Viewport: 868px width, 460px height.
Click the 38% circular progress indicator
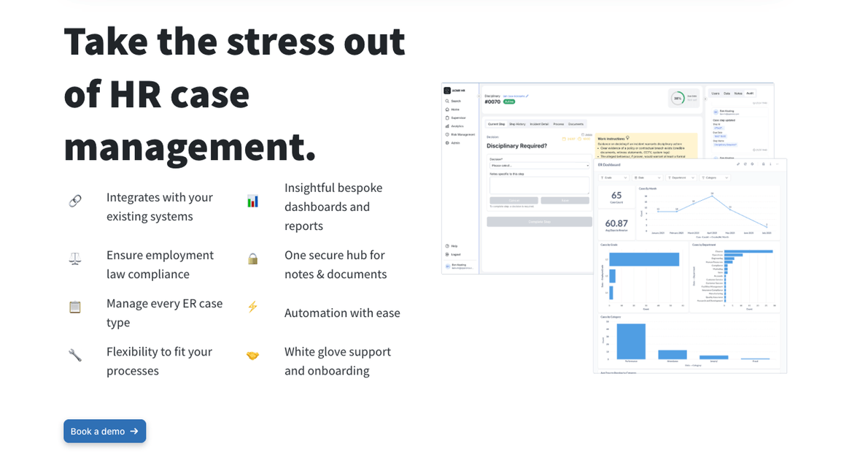tap(678, 99)
